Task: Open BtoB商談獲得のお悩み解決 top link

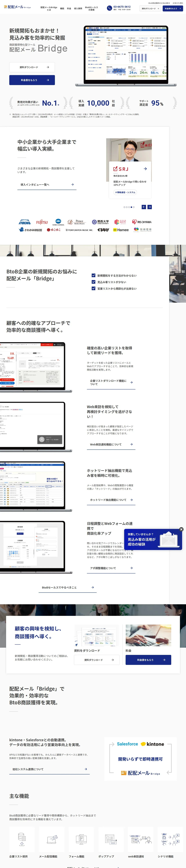Action: (159, 3)
